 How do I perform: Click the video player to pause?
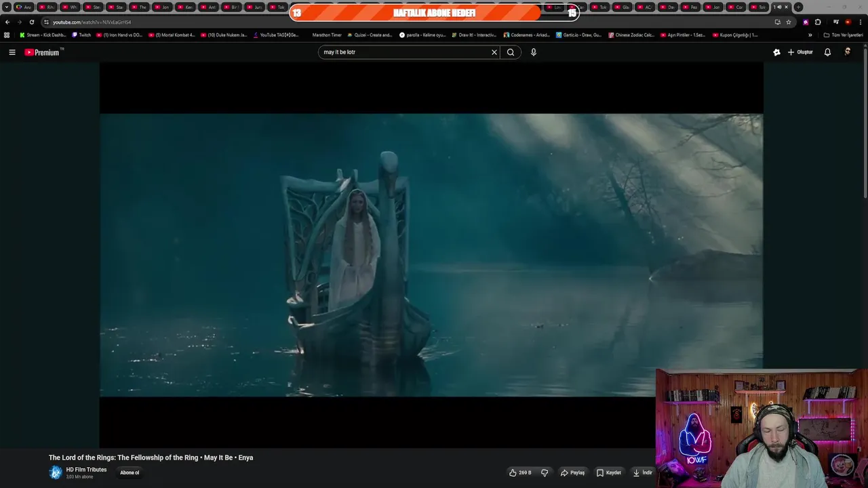[x=431, y=255]
